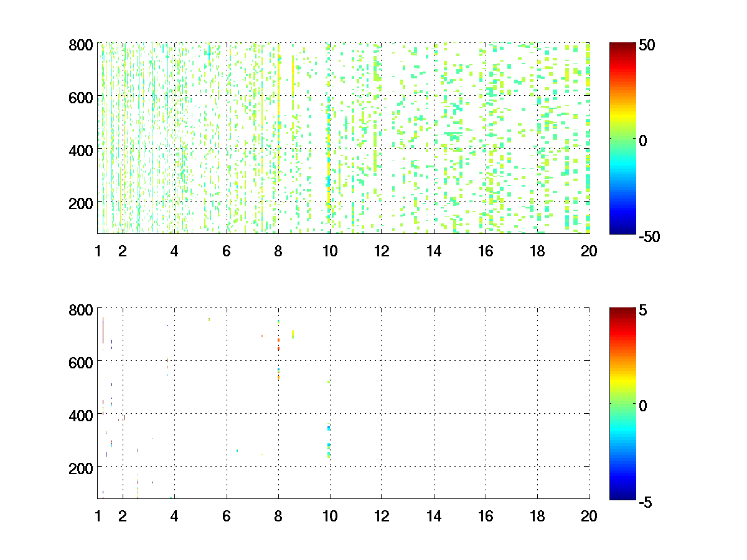Select the green midpoint of the upper colorbar
Screen dimensions: 747x560
[x=622, y=139]
